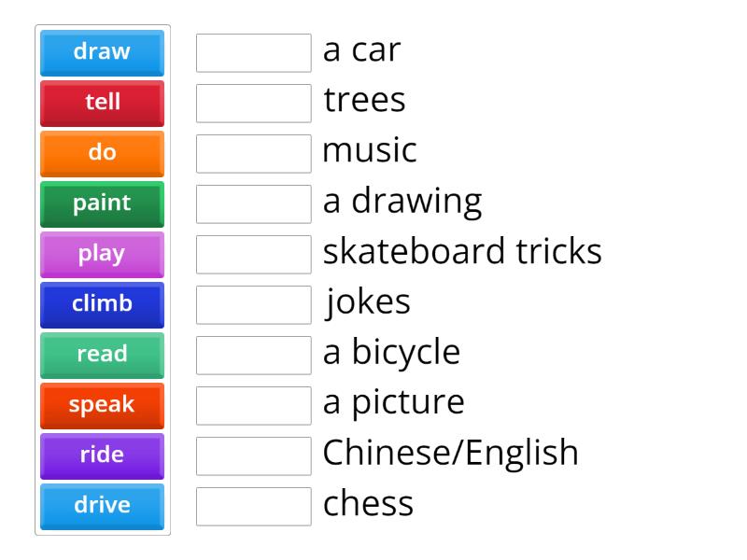This screenshot has height=560, width=747.
Task: Select the green "read" word tile
Action: click(x=103, y=355)
